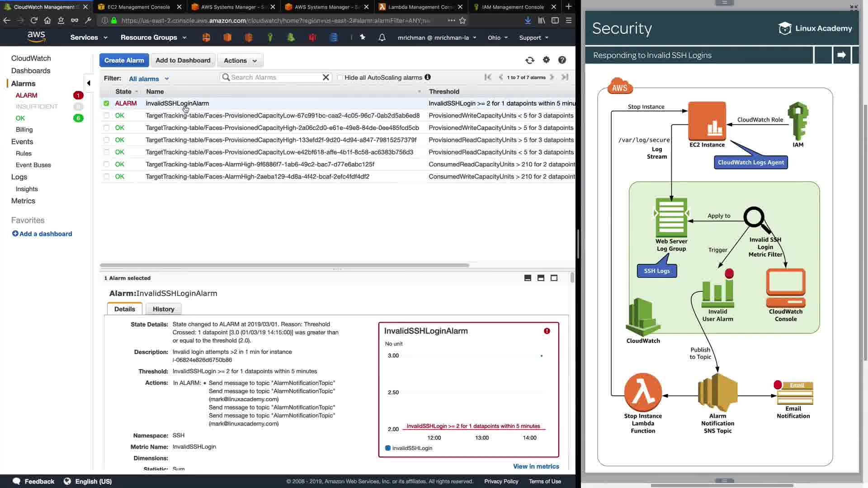Click the AWS logo home icon
The width and height of the screenshot is (868, 488).
click(x=36, y=37)
